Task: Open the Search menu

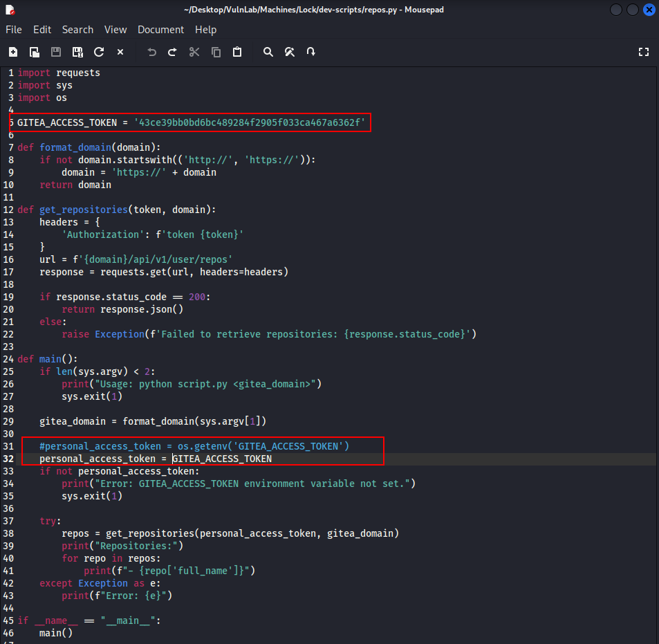Action: coord(77,30)
